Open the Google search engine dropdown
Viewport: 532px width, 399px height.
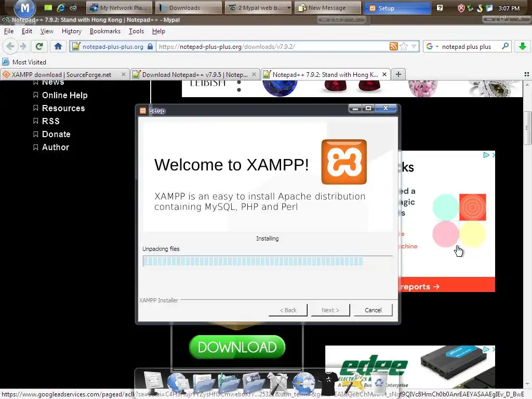pos(432,46)
